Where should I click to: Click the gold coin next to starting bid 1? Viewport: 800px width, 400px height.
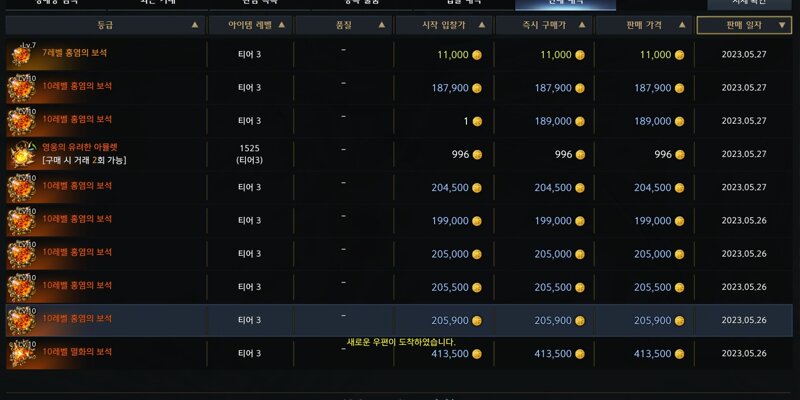coord(477,121)
